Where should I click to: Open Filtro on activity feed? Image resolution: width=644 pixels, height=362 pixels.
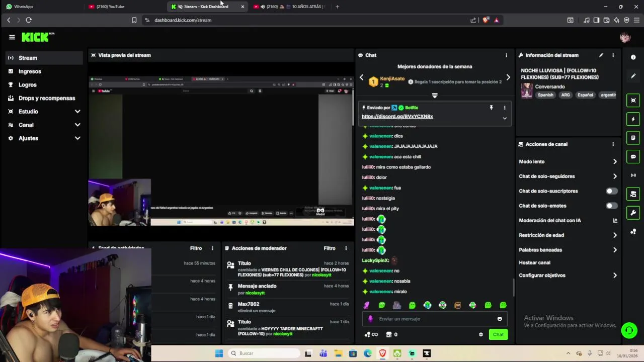(x=196, y=248)
